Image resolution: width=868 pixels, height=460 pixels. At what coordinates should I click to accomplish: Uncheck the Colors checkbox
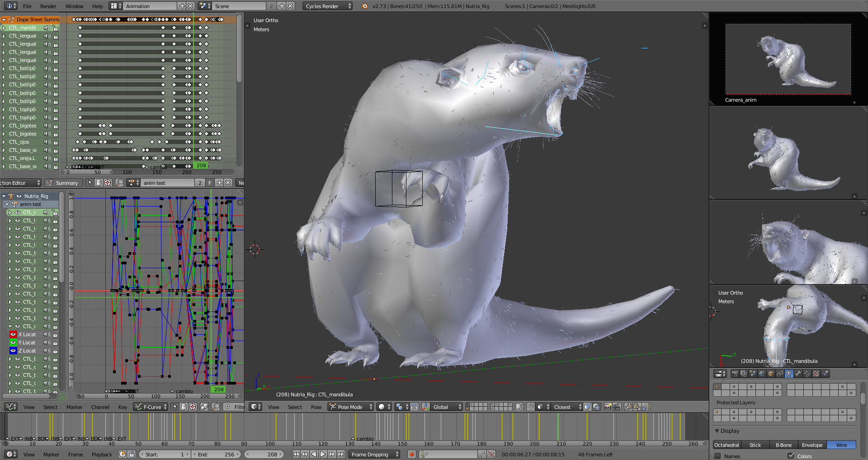pos(791,456)
